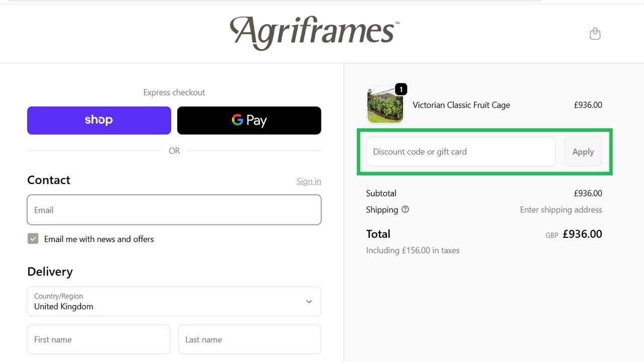Click the quantity badge on product image
This screenshot has width=644, height=362.
coord(401,89)
